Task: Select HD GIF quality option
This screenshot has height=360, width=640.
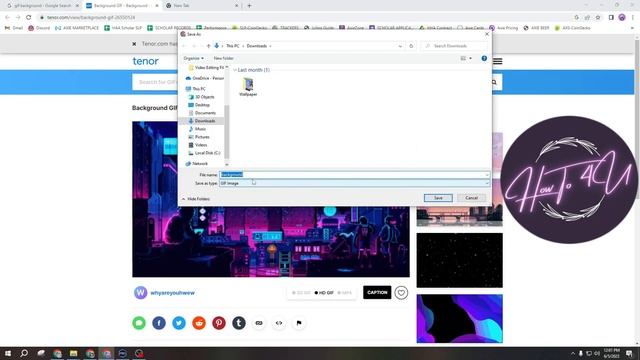Action: (x=324, y=293)
